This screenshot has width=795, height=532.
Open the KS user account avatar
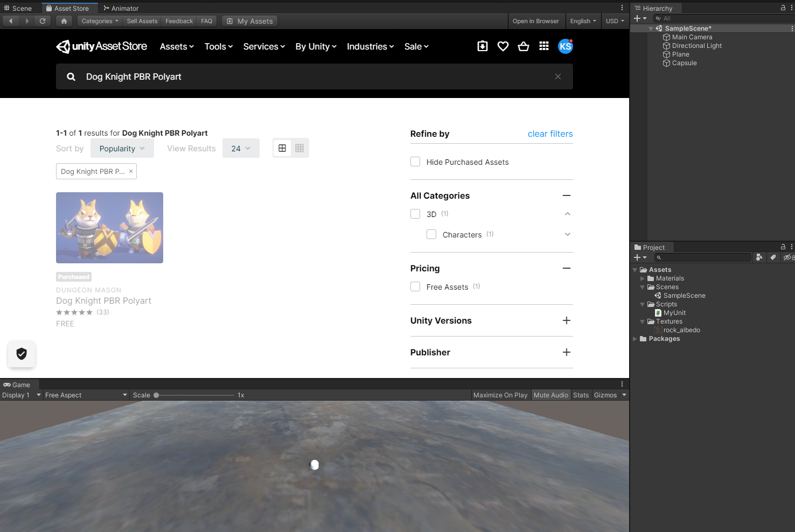pyautogui.click(x=566, y=46)
